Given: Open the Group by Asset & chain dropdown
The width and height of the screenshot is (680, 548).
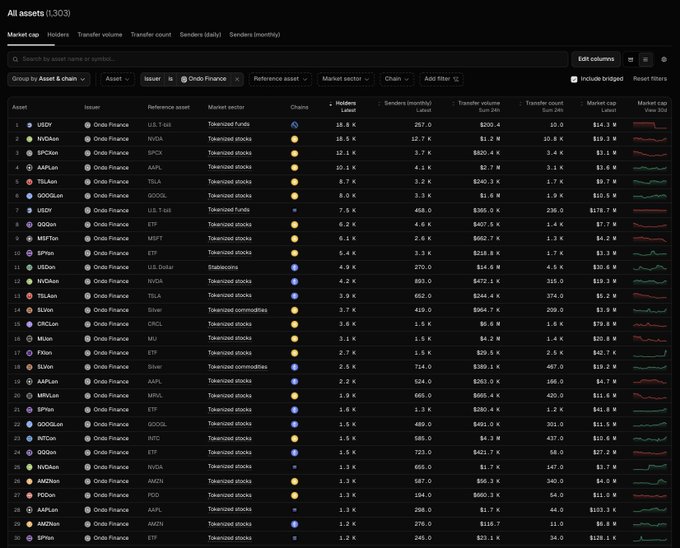Looking at the screenshot, I should tap(49, 79).
